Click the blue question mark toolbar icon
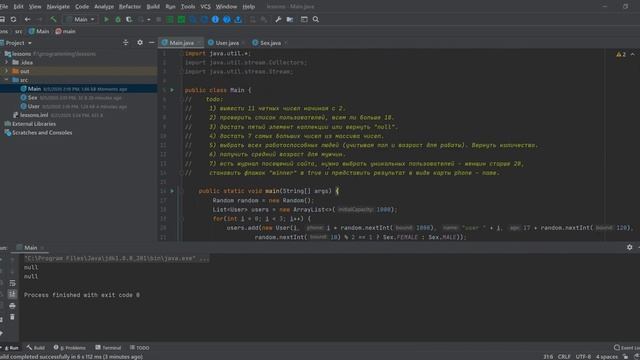 (x=227, y=19)
